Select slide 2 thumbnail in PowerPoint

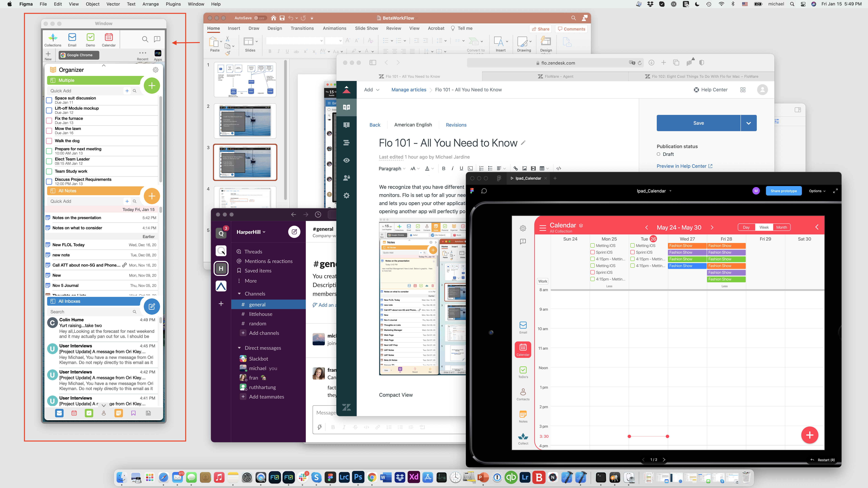pos(245,121)
